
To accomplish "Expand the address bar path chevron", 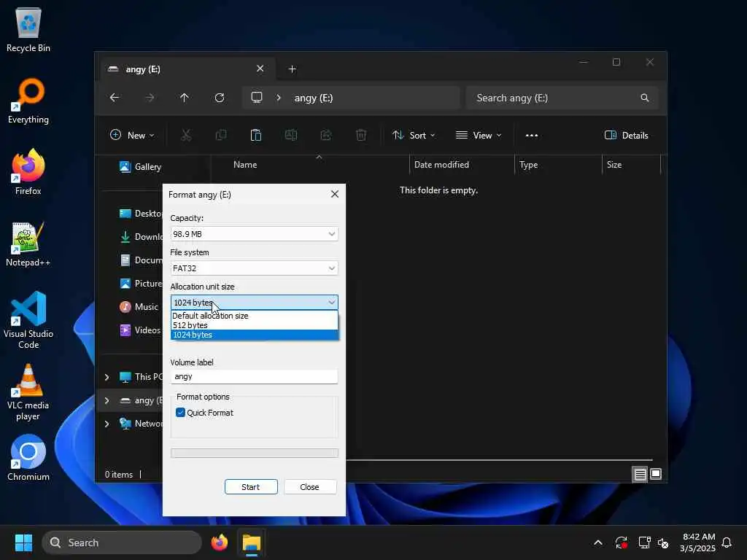I will click(x=279, y=98).
